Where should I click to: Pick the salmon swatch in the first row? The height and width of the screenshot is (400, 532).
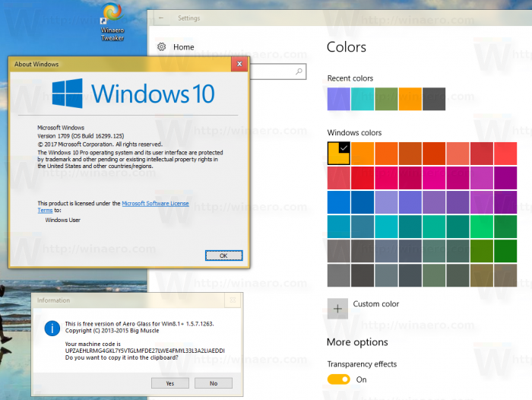coord(458,154)
